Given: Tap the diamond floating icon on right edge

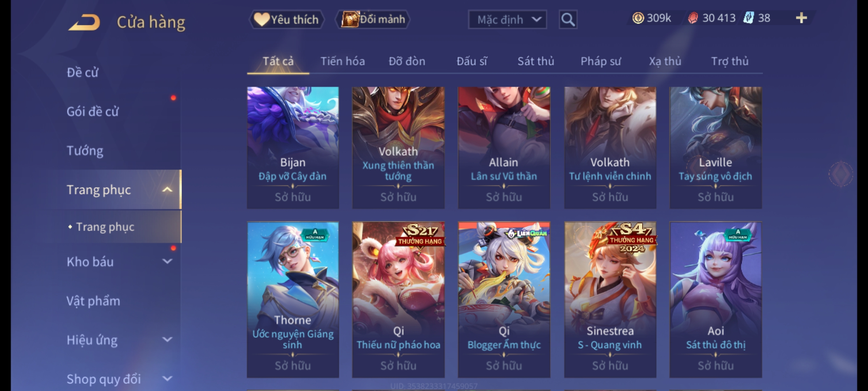Looking at the screenshot, I should click(841, 174).
